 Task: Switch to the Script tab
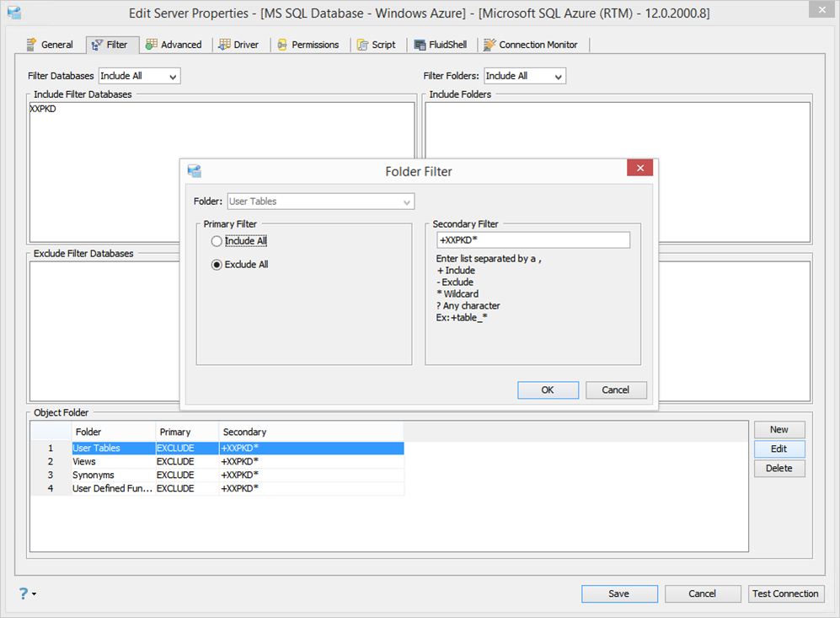(x=377, y=45)
